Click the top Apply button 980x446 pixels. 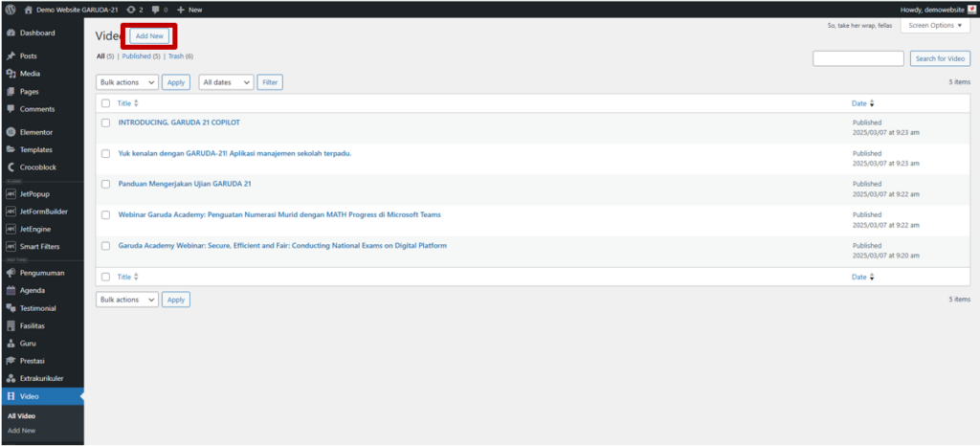tap(176, 82)
